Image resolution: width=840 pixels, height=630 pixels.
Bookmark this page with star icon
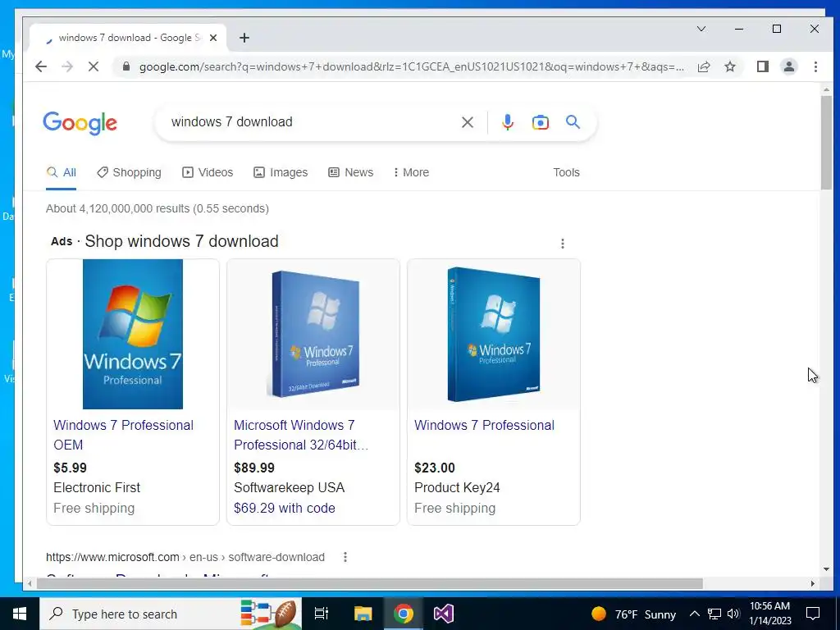coord(730,66)
